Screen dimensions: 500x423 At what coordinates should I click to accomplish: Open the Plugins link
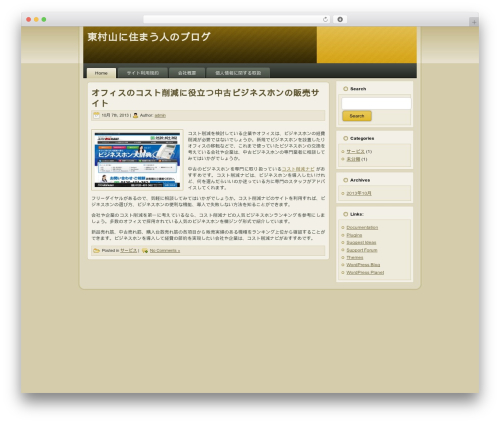click(354, 235)
